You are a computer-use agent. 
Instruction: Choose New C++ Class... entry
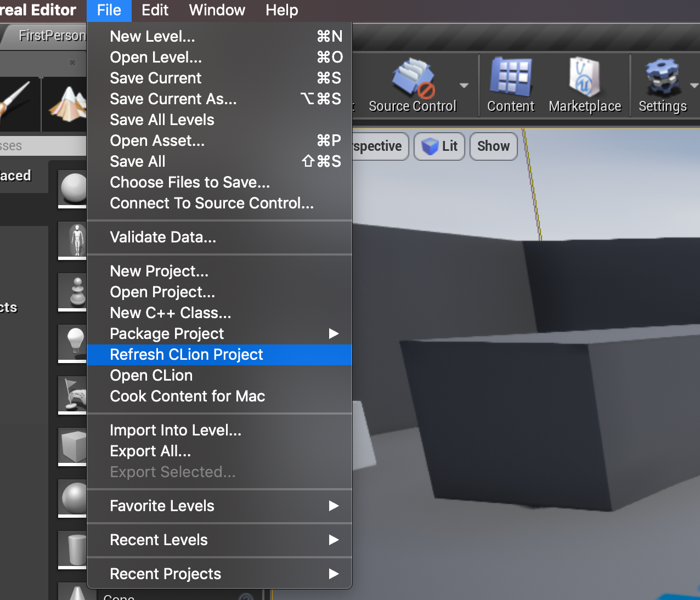coord(219,313)
